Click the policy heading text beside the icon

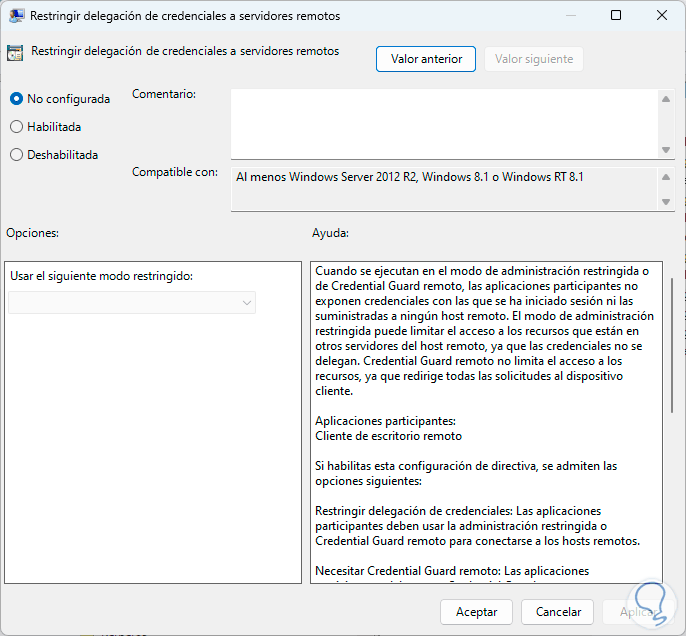tap(185, 51)
